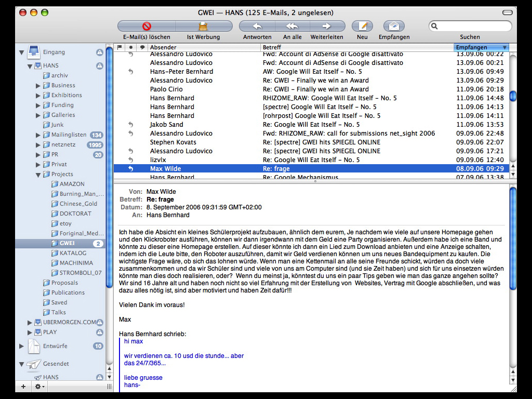The image size is (532, 399).
Task: Open email from Jakob Sand
Action: (167, 125)
